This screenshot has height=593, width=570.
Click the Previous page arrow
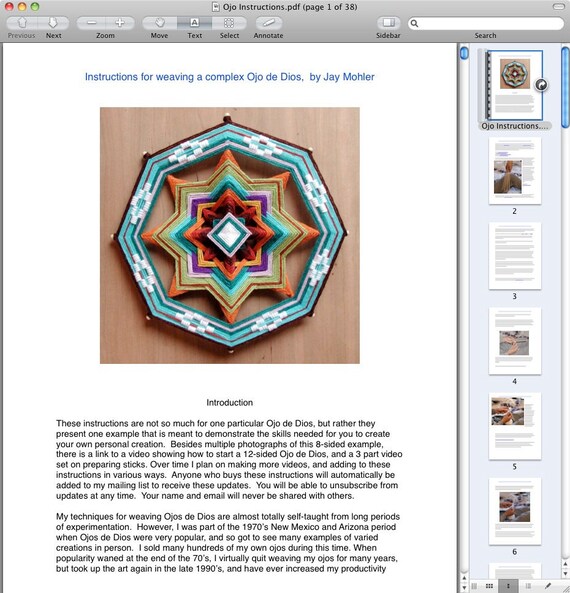coord(22,23)
